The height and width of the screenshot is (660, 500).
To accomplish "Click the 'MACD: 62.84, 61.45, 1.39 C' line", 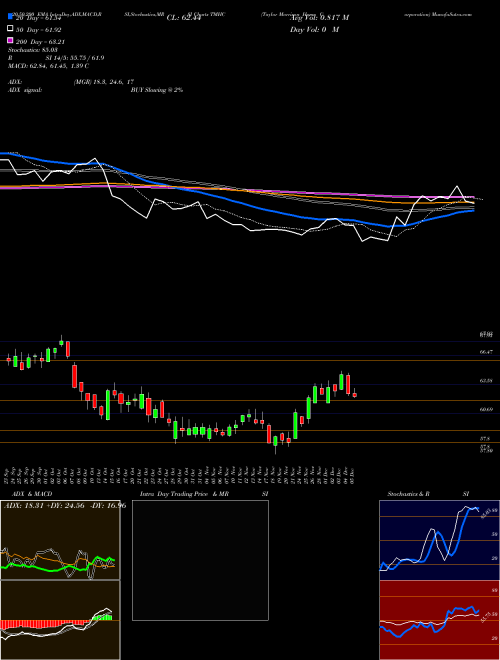I will (48, 66).
